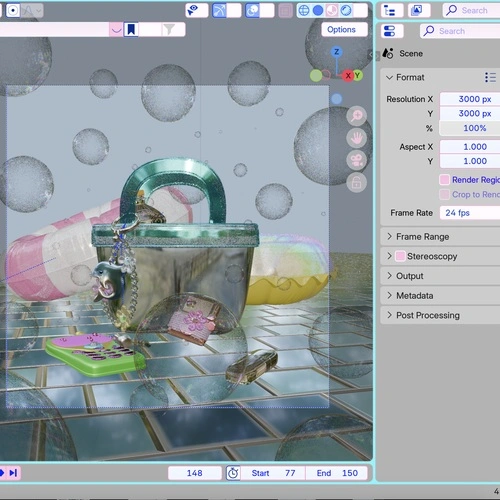Enable the Render Region checkbox
Viewport: 500px width, 500px height.
point(444,180)
